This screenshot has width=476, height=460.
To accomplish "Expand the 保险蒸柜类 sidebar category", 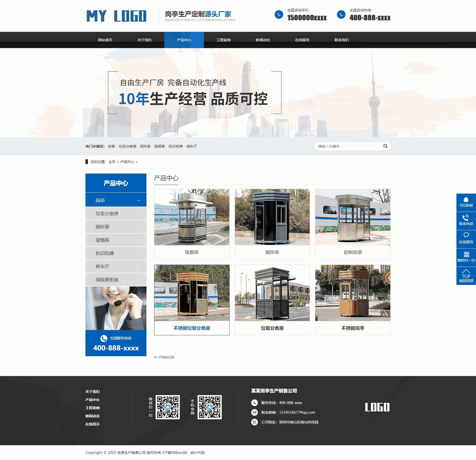I will pos(138,280).
